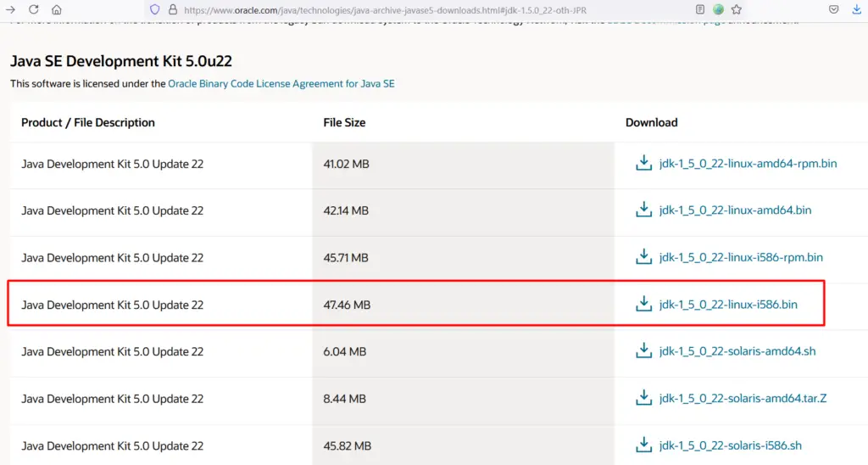This screenshot has height=465, width=868.
Task: Click download icon beside linux-amd64.bin
Action: [x=643, y=210]
